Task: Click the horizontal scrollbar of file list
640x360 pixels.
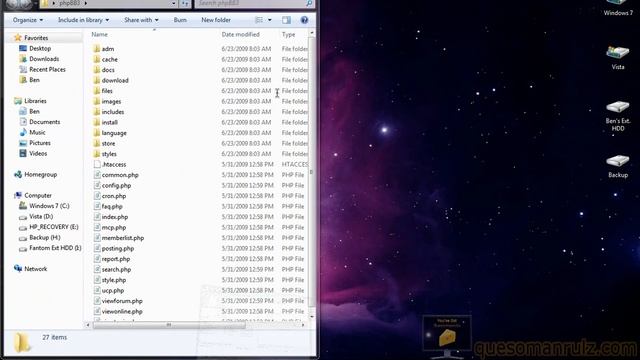Action: click(x=169, y=325)
